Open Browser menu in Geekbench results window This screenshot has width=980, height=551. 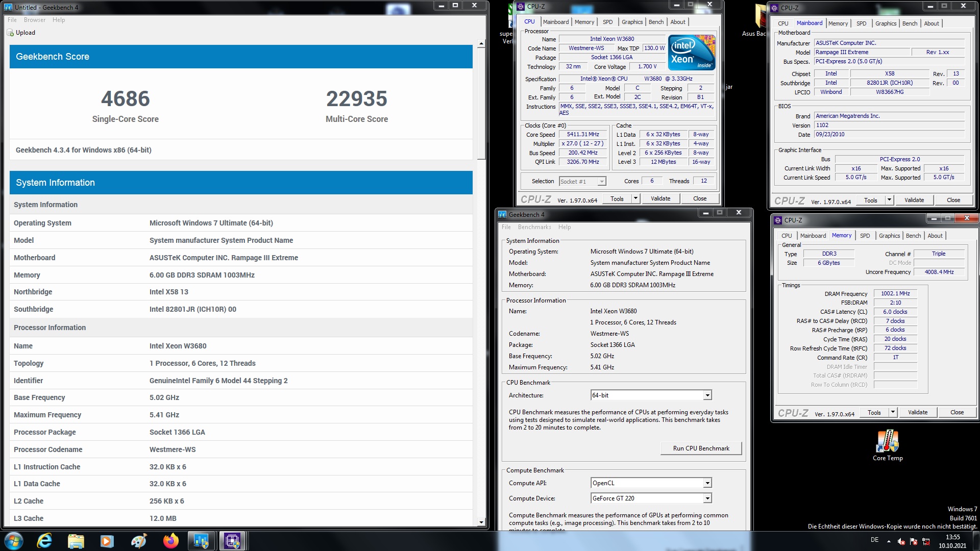click(35, 20)
